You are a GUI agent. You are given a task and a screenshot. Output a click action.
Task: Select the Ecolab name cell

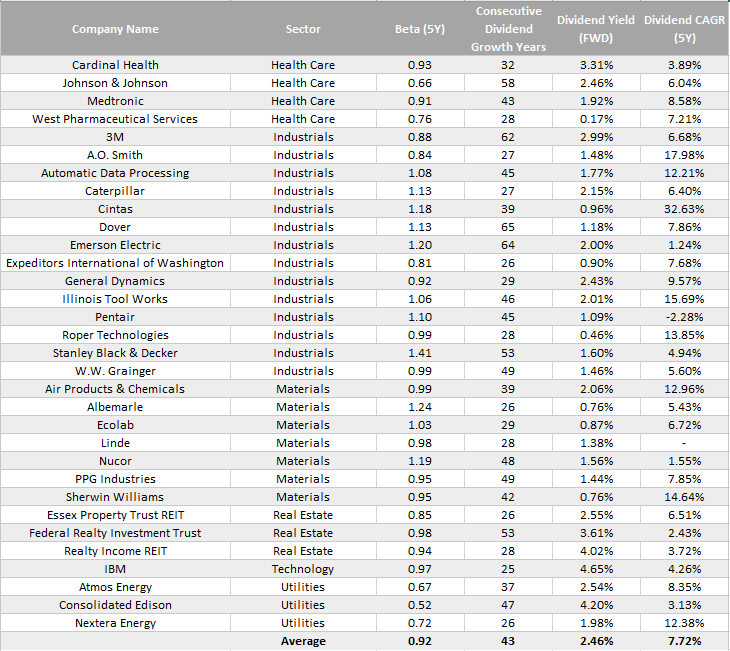pyautogui.click(x=115, y=425)
